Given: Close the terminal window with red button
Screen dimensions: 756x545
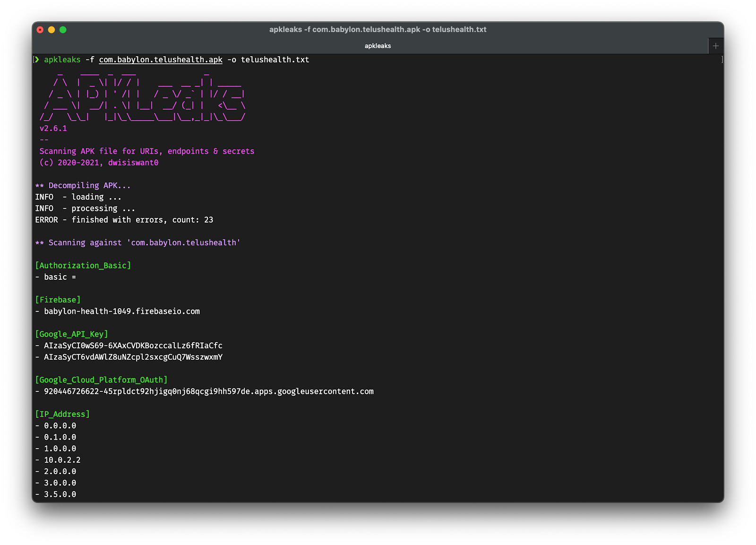Looking at the screenshot, I should click(40, 30).
